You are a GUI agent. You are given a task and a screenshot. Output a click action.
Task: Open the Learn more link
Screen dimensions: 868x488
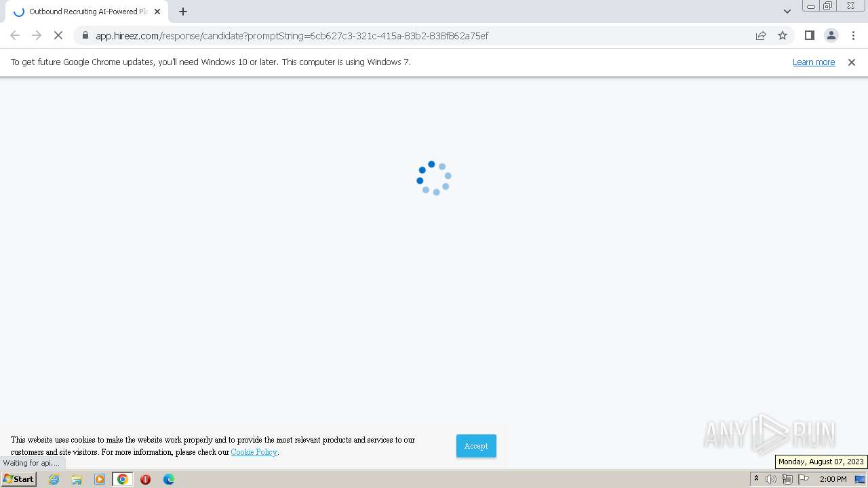(814, 62)
